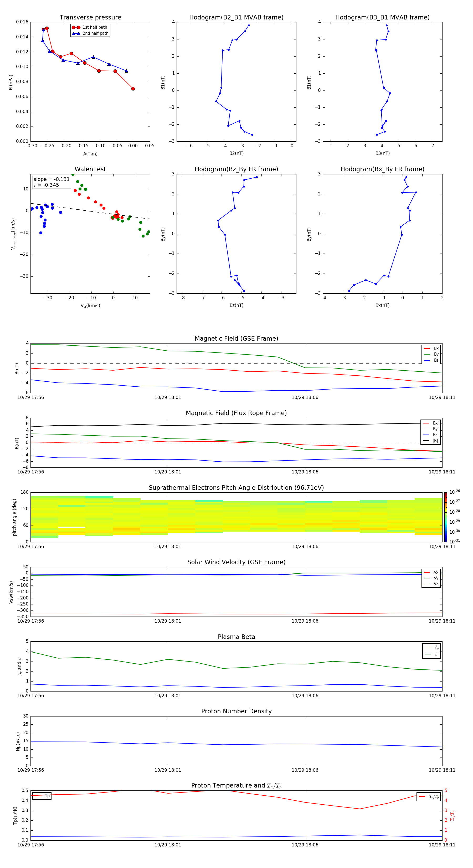
Task: Click the 'Tp' legend entry
Action: pyautogui.click(x=42, y=796)
